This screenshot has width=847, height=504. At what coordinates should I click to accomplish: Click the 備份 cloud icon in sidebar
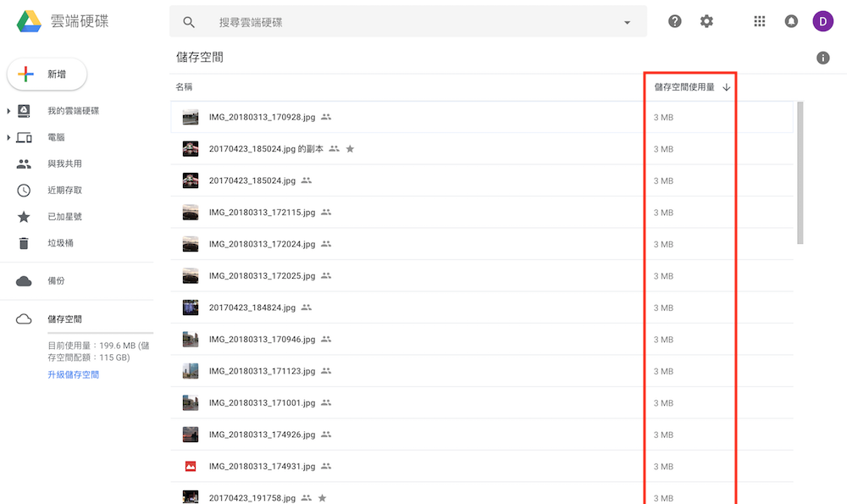pyautogui.click(x=23, y=280)
